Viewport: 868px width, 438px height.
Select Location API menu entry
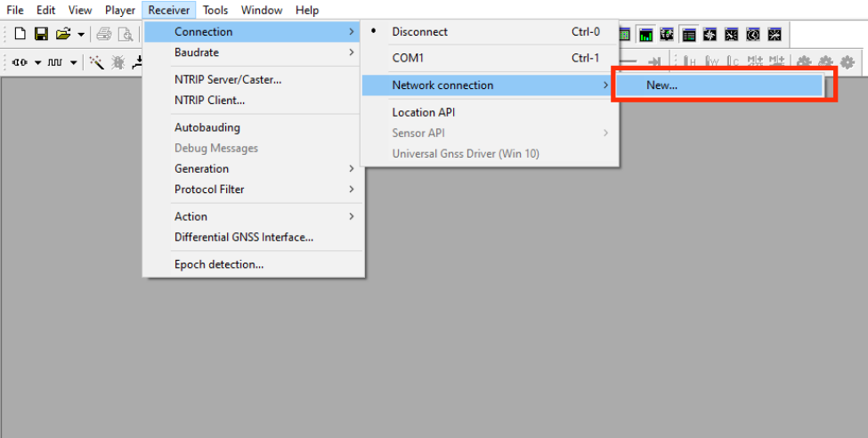(423, 112)
